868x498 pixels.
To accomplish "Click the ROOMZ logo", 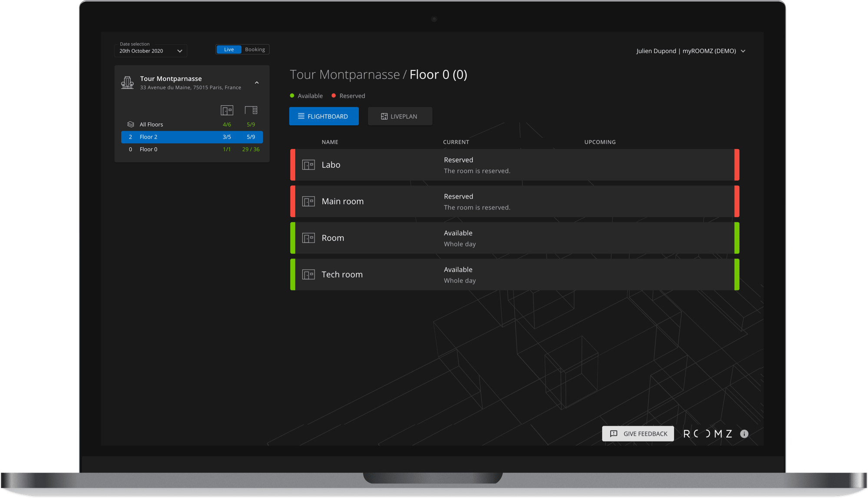I will (708, 434).
